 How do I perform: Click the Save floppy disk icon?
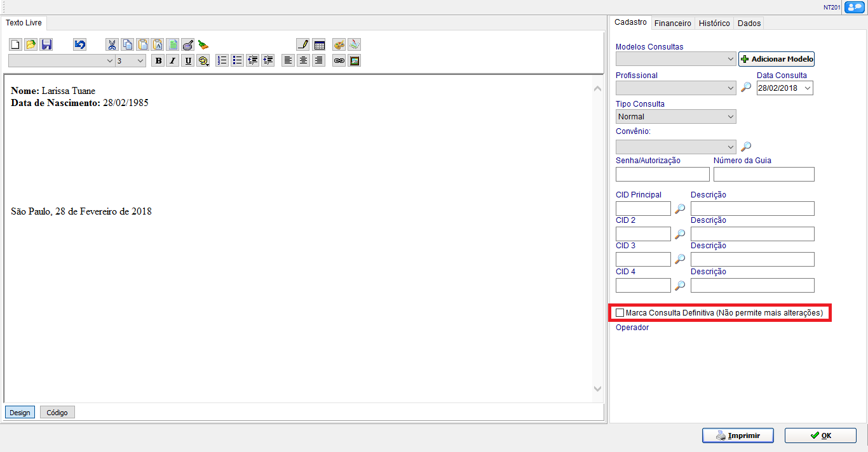click(46, 44)
